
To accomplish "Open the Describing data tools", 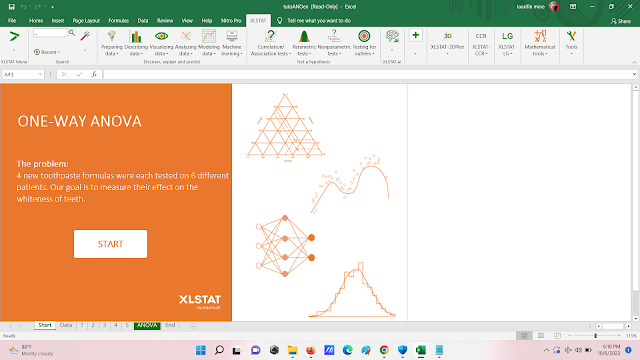I will [x=136, y=43].
